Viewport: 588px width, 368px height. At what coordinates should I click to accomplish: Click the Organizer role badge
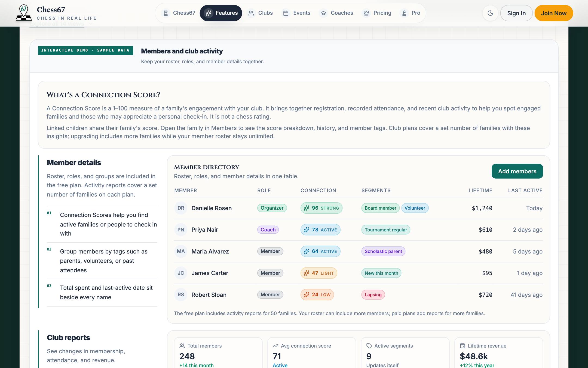272,208
